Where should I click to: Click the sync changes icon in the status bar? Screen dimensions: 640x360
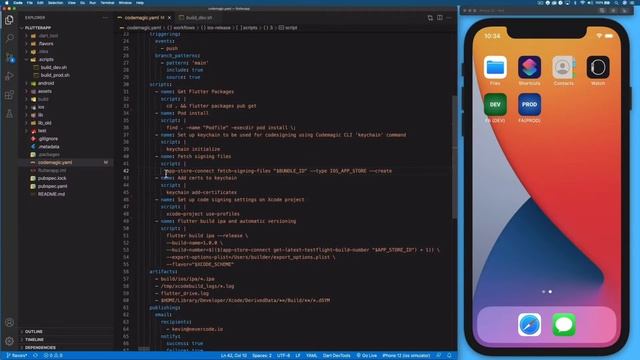tap(36, 356)
